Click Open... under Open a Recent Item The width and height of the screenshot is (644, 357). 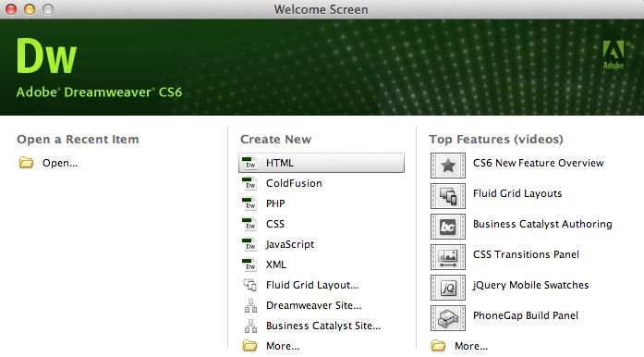coord(60,163)
